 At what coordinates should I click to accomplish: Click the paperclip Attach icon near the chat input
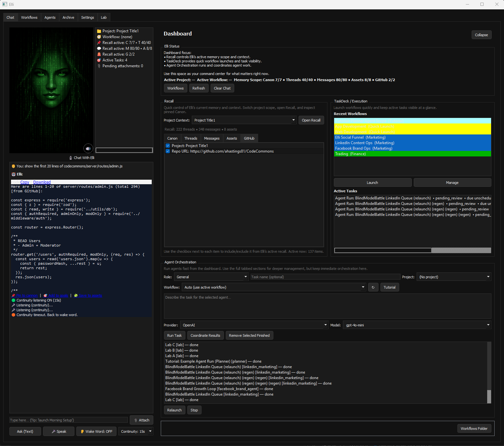point(136,420)
